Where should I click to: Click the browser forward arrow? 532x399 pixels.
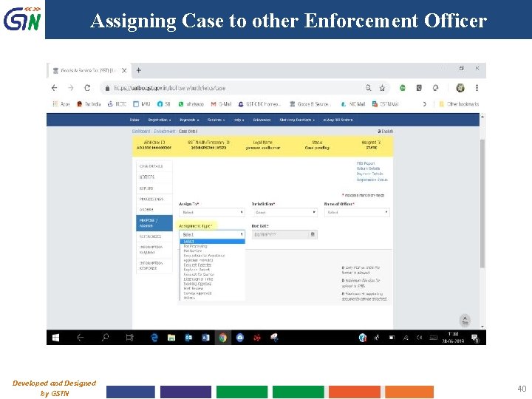point(71,88)
